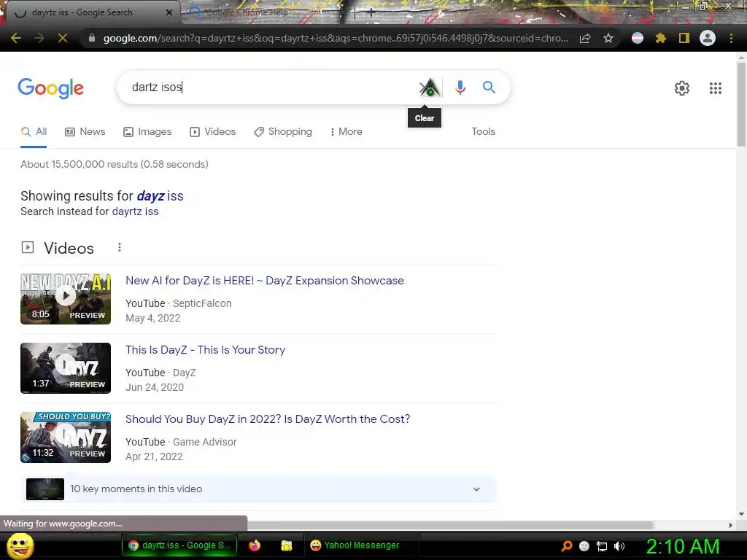Switch to Images results

[x=147, y=132]
